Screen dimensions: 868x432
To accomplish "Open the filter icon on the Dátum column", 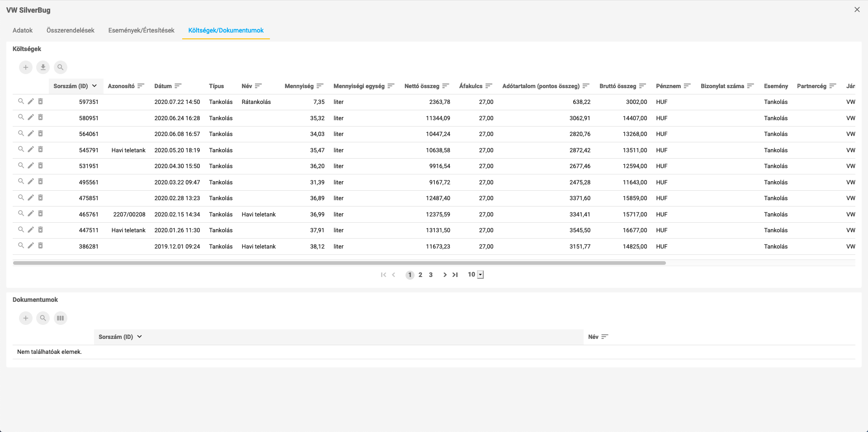I will [x=178, y=86].
